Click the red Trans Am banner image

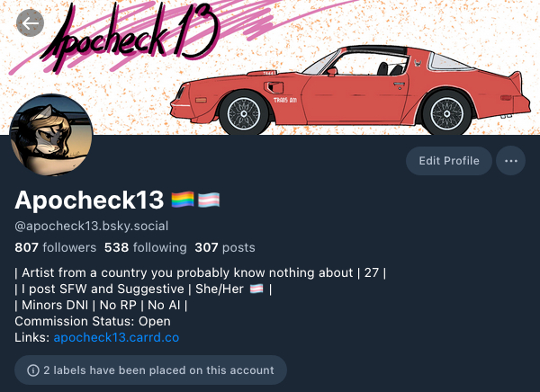pyautogui.click(x=350, y=90)
